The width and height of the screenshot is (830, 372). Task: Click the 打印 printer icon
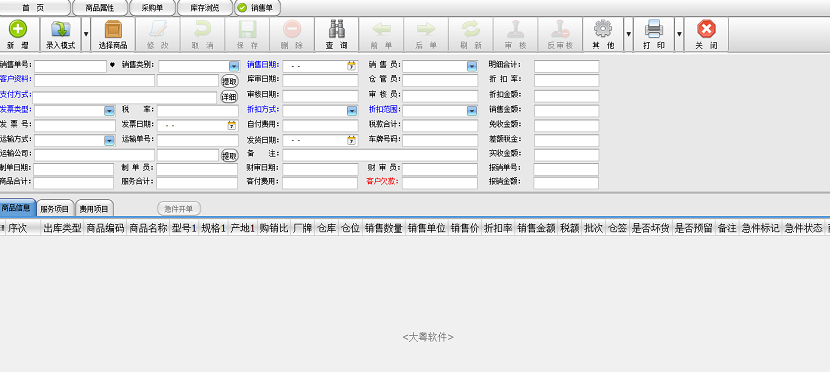(x=654, y=29)
